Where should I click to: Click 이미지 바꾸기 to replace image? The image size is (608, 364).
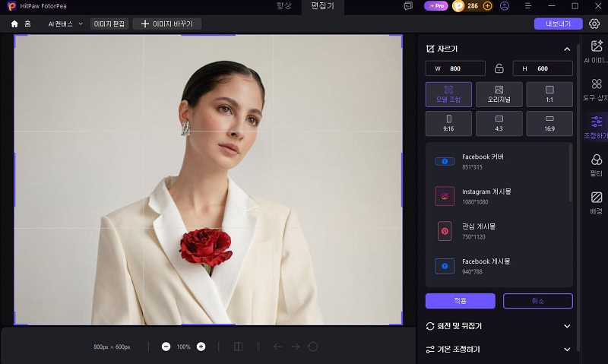click(x=167, y=24)
